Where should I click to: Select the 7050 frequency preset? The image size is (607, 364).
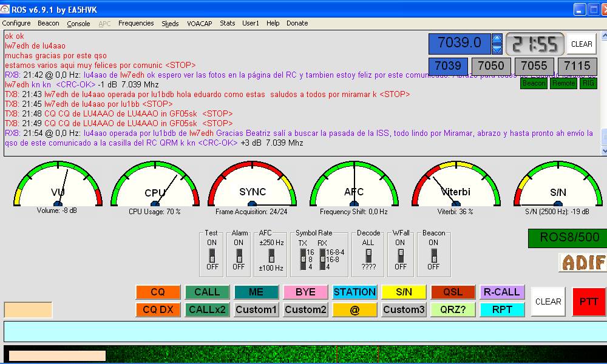[x=491, y=66]
